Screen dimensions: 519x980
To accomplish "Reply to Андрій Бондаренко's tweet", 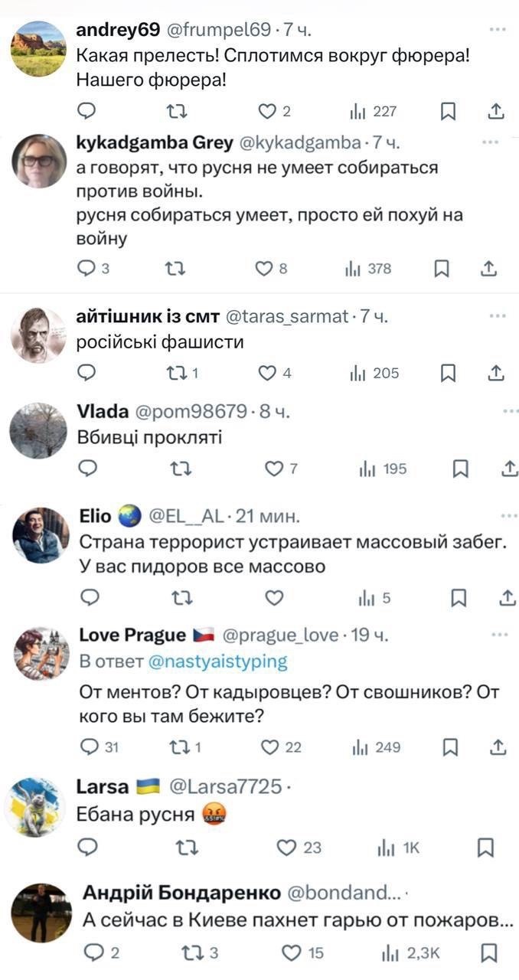I will (92, 952).
